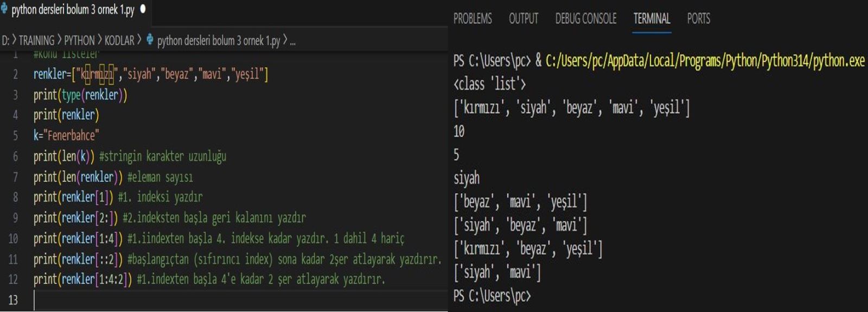Expand the 'D:' breadcrumb segment

click(5, 41)
